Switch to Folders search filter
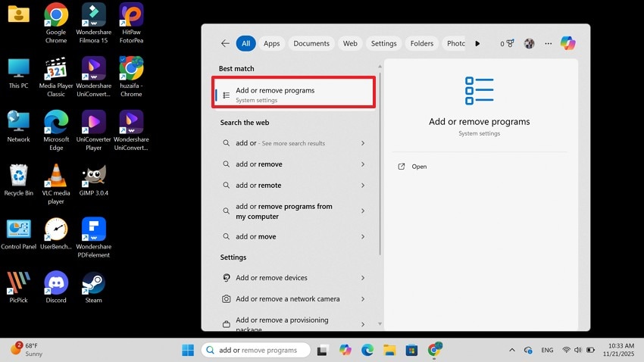The image size is (644, 362). coord(422,43)
